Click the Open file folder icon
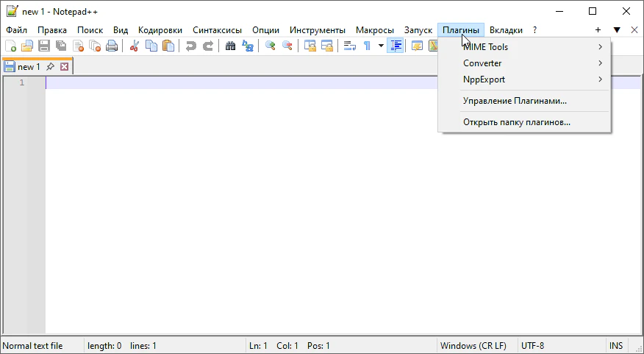The height and width of the screenshot is (354, 644). point(27,46)
